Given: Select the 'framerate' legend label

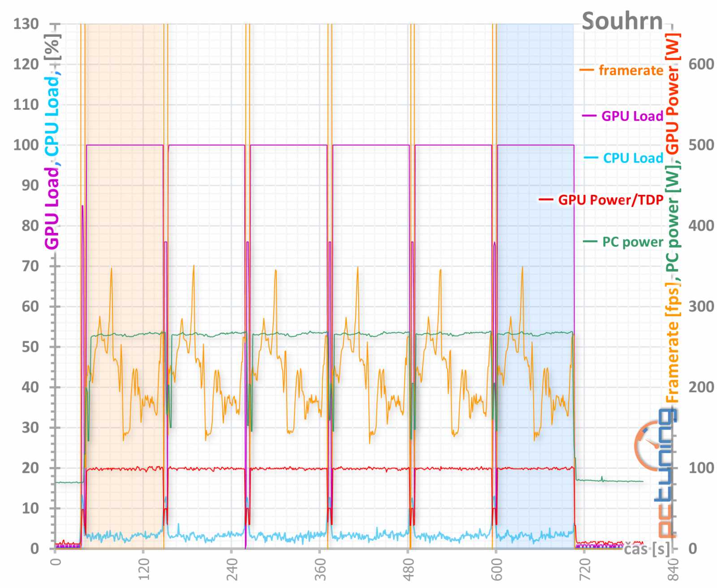Looking at the screenshot, I should tap(631, 70).
